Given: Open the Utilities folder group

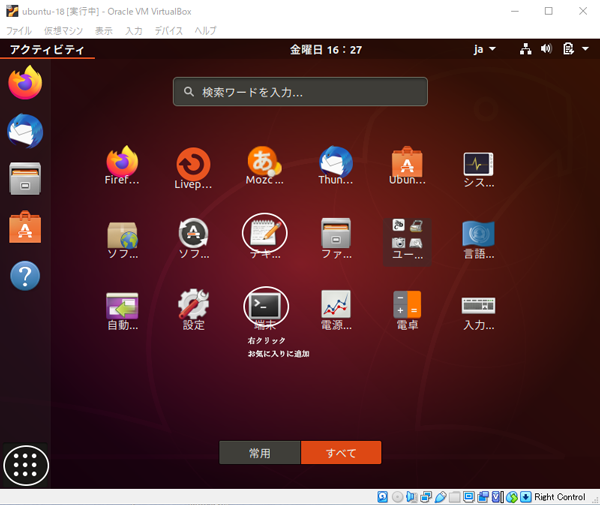Looking at the screenshot, I should [x=407, y=242].
